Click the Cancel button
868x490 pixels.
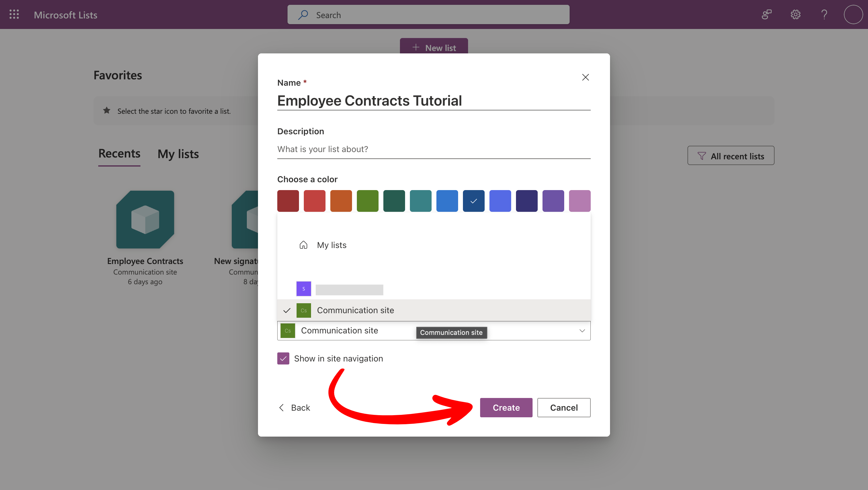563,407
